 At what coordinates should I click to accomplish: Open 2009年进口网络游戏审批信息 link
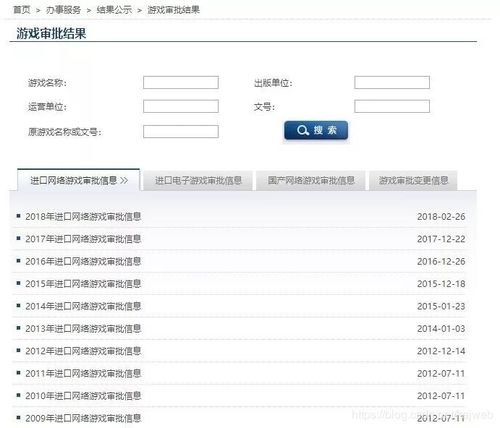point(83,418)
